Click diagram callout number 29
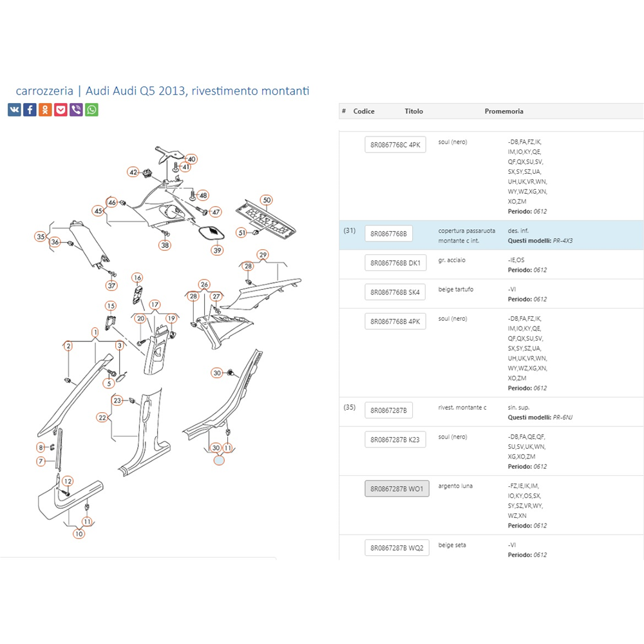Image resolution: width=644 pixels, height=644 pixels. click(263, 254)
